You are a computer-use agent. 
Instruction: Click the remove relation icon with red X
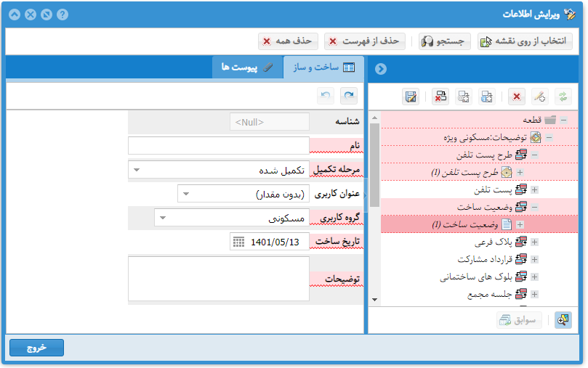pyautogui.click(x=440, y=97)
